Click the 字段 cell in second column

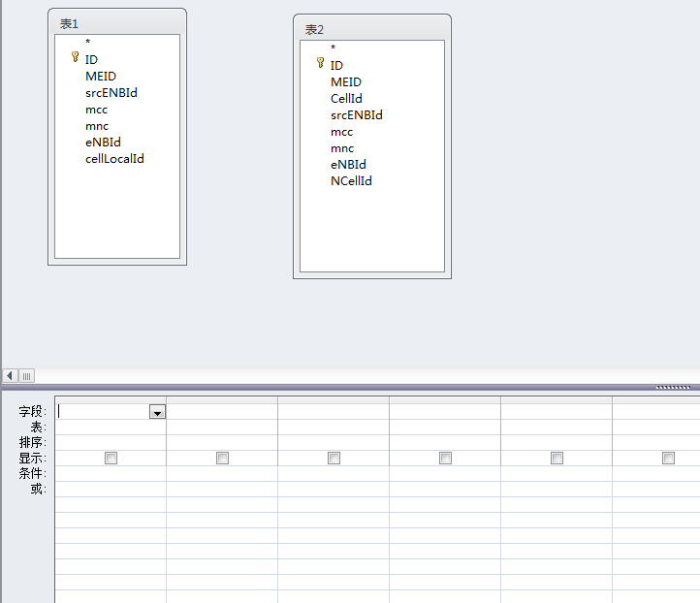tap(222, 411)
